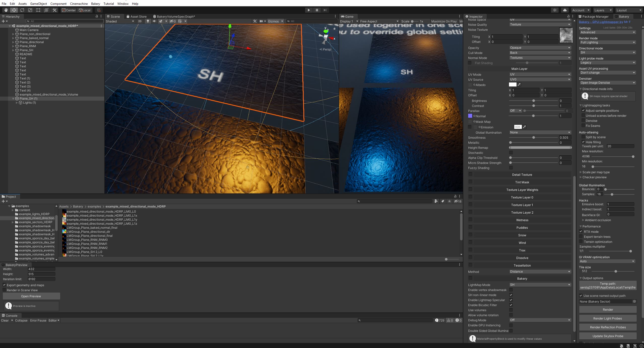644x348 pixels.
Task: Open the Directional mode dropdown
Action: pos(607,52)
